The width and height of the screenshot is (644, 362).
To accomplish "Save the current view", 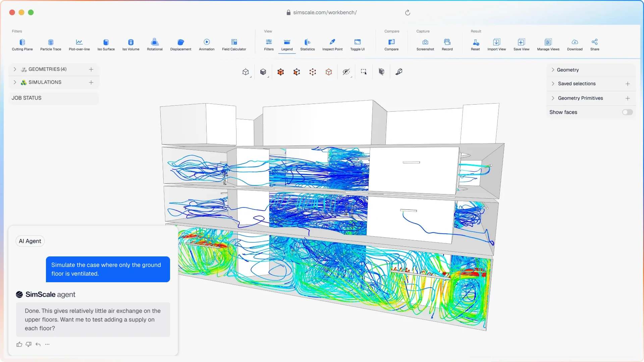I will [x=521, y=45].
